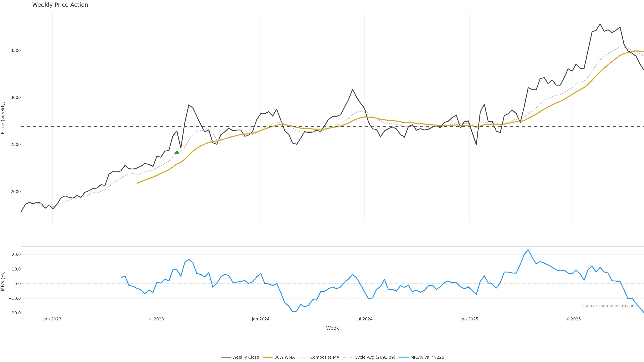Image resolution: width=644 pixels, height=362 pixels.
Task: Click the Week x-axis title
Action: pyautogui.click(x=332, y=328)
